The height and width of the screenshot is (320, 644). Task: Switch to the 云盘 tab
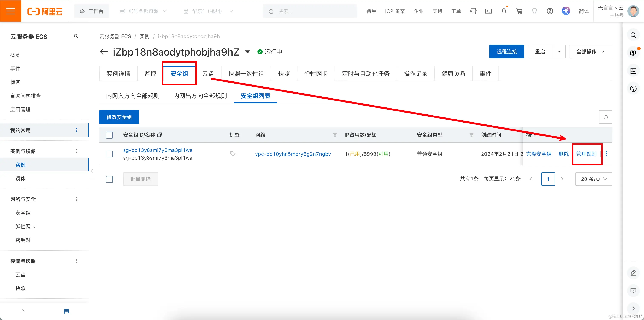[x=208, y=74]
